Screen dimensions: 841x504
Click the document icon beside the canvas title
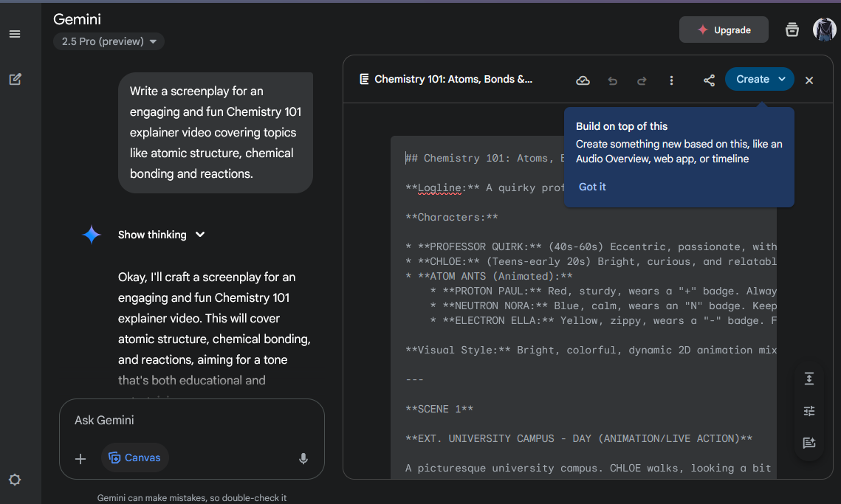coord(364,80)
